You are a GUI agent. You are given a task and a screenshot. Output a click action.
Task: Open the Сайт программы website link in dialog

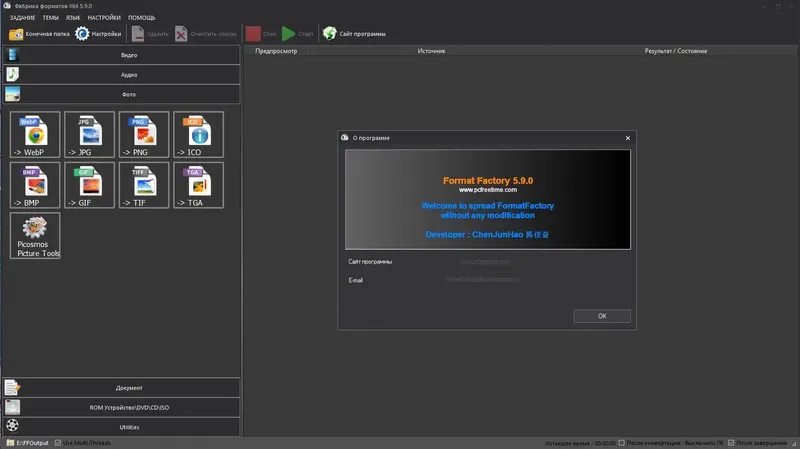(485, 261)
